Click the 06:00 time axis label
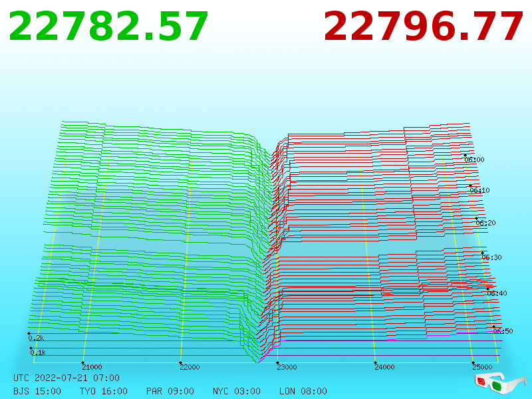Screen dimensions: 532x399 474,160
